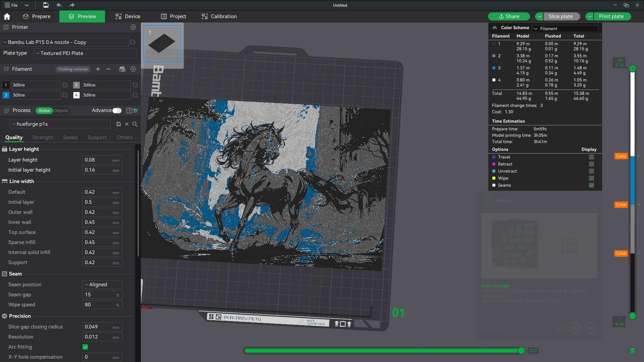Expand the Slice plate dropdown arrow

[x=539, y=16]
